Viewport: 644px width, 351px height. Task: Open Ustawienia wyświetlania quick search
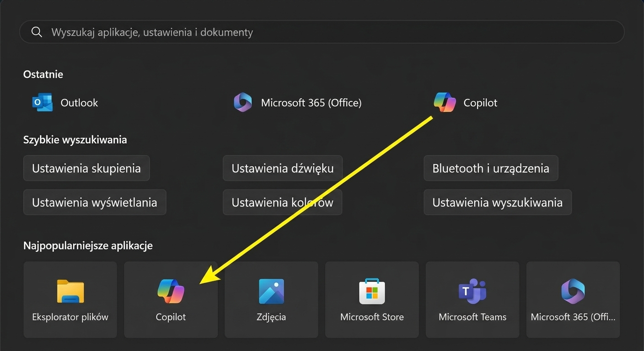pos(95,202)
